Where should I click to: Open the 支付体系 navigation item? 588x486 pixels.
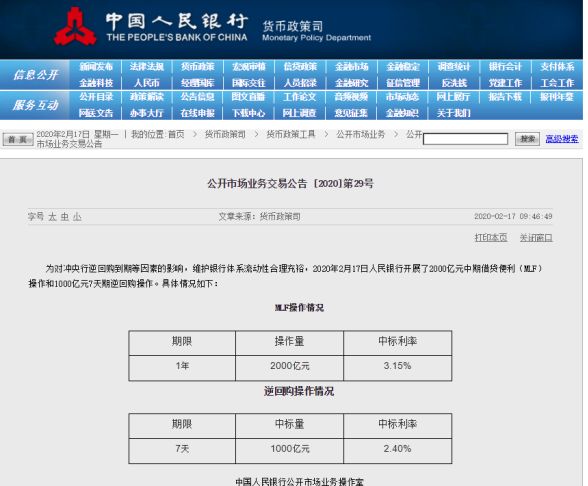557,67
